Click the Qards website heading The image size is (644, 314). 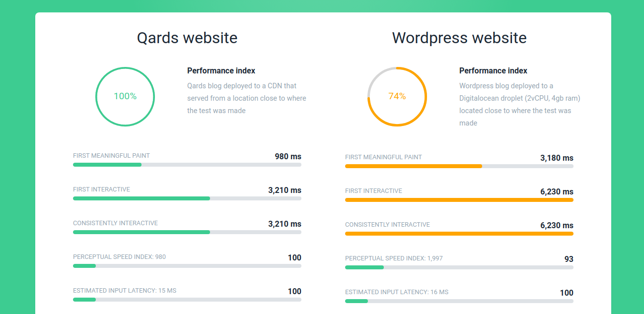pos(187,38)
